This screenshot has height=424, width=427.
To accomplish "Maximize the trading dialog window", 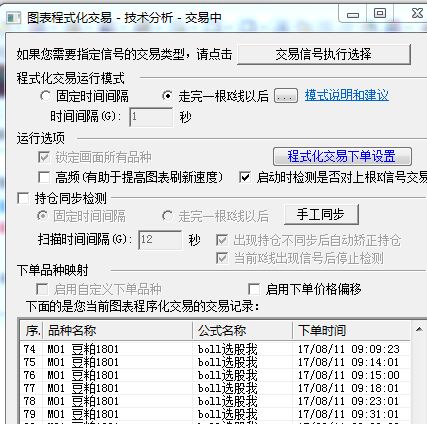I will pos(380,14).
